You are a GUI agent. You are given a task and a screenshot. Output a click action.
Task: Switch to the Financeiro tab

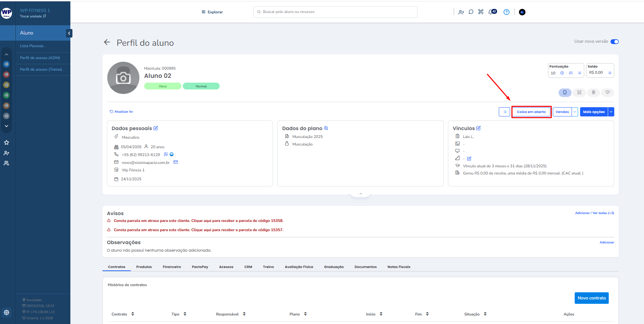(172, 267)
